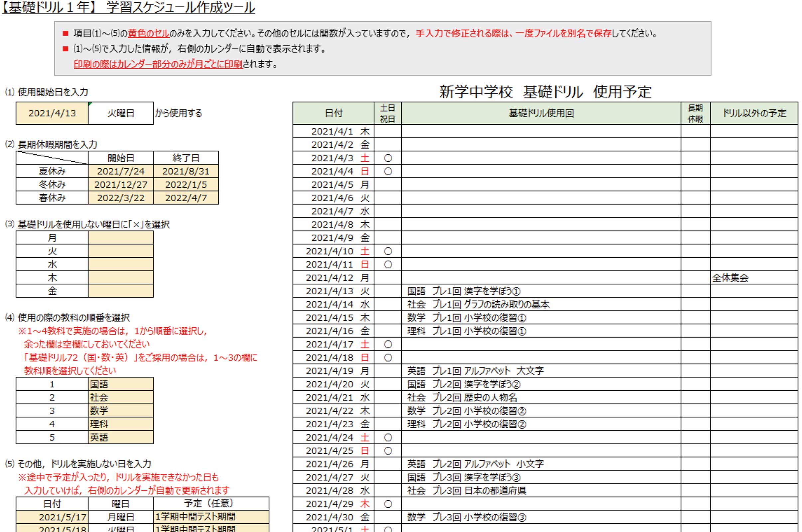Click the 新学中学校 基礎ドリル 使用予定 title

coord(545,92)
